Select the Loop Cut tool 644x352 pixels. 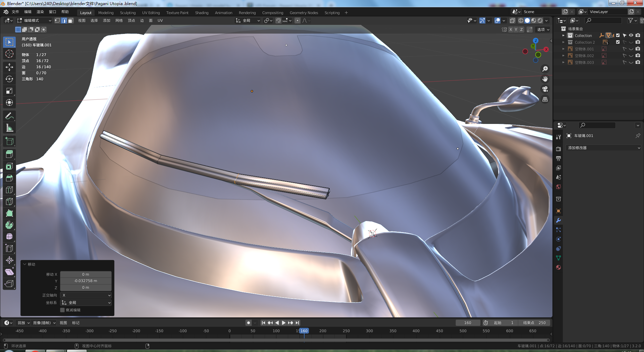[9, 190]
